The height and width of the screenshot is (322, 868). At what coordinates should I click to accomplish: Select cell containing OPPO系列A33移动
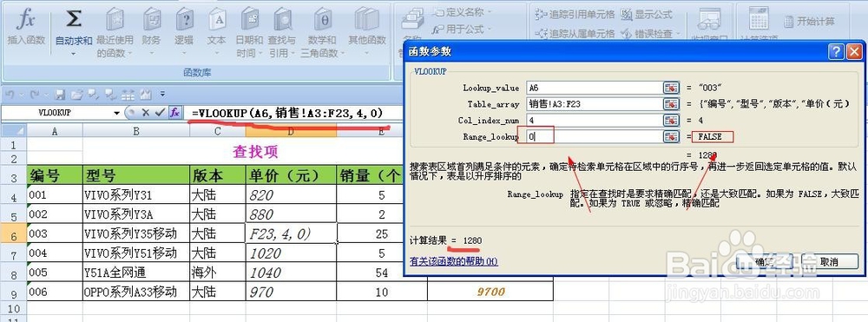136,292
